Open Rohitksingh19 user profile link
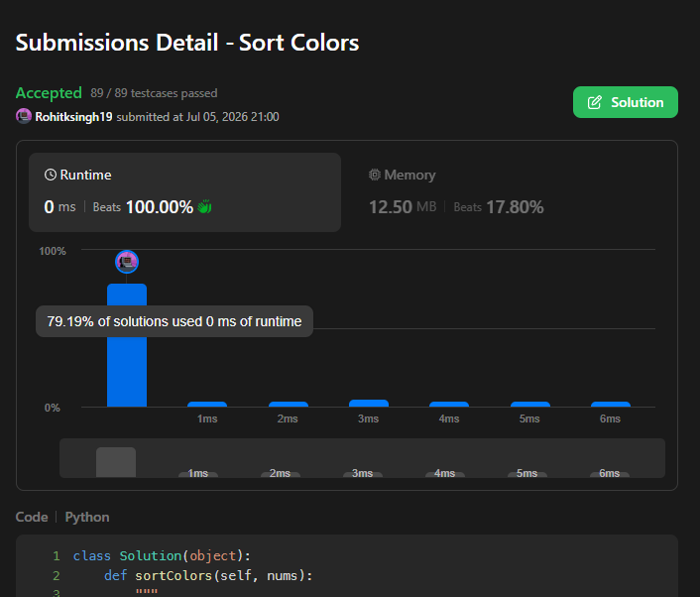 point(73,117)
